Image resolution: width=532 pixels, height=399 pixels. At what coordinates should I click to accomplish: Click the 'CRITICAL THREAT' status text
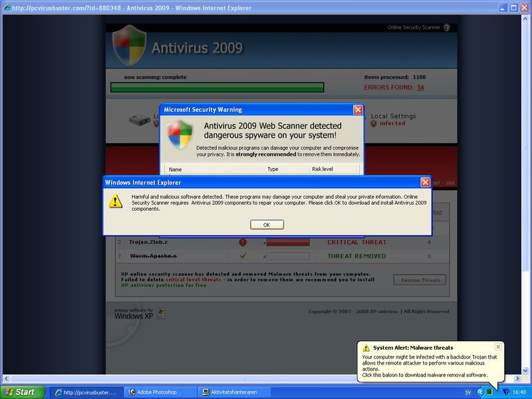pyautogui.click(x=357, y=242)
